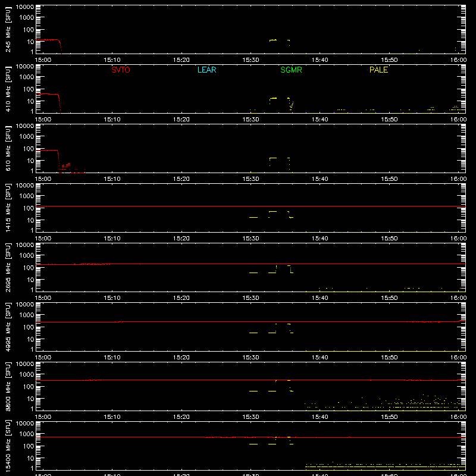Viewport: 476px width, 476px height.
Task: Click the 15:10 tick below the 610 MHz panel
Action: pyautogui.click(x=112, y=179)
